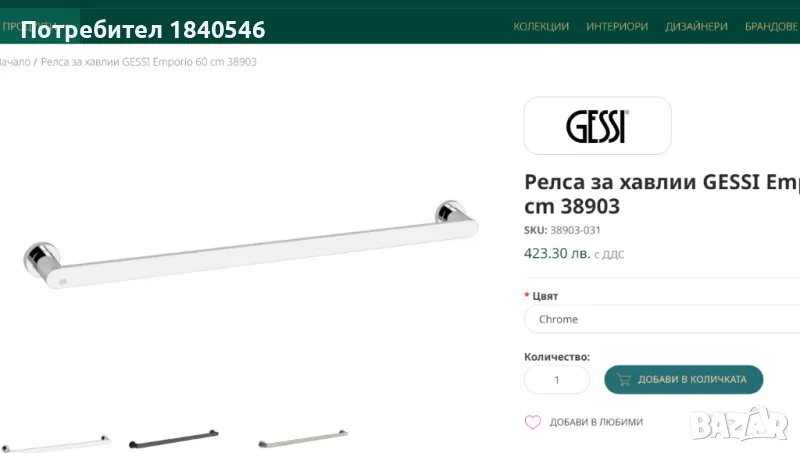This screenshot has width=800, height=453.
Task: Select the black towel rail thumbnail
Action: pyautogui.click(x=173, y=439)
